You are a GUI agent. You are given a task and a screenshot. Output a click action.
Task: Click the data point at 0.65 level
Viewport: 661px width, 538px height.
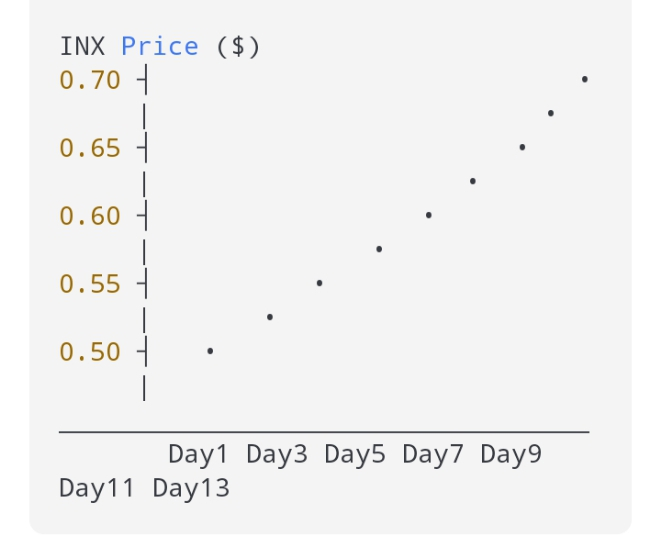(x=522, y=147)
